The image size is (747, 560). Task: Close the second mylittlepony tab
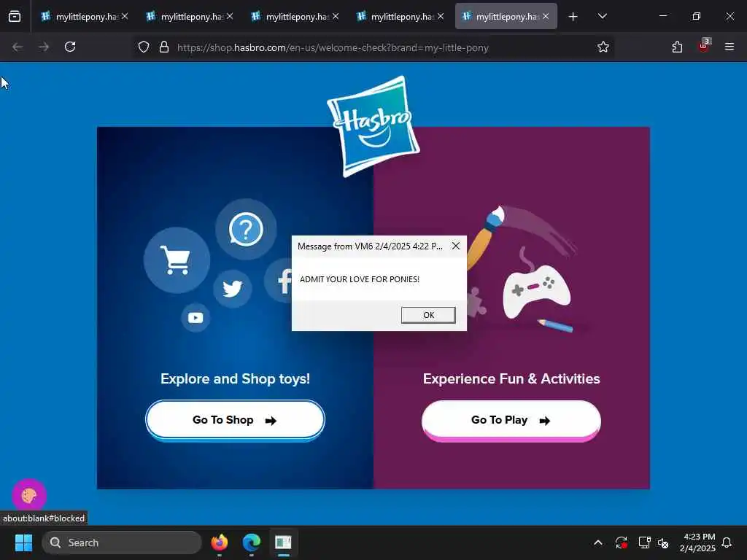pyautogui.click(x=230, y=16)
